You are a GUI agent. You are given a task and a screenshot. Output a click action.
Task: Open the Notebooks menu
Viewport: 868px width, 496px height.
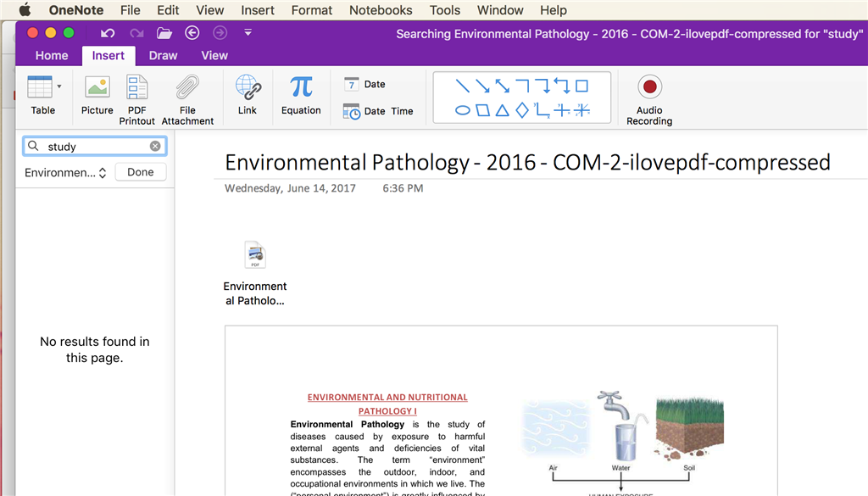click(381, 10)
